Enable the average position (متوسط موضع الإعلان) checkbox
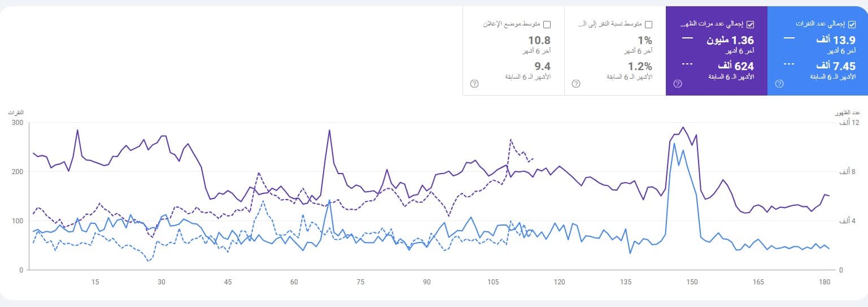 (547, 24)
